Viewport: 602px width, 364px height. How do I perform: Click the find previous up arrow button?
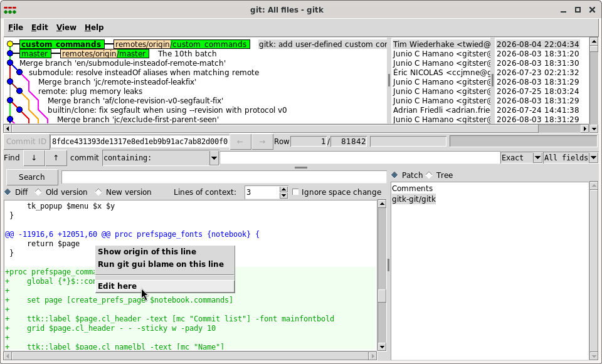point(56,158)
